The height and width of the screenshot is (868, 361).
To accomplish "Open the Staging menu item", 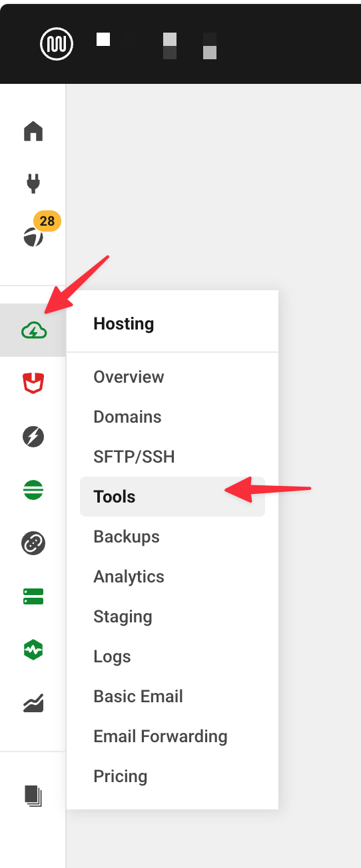I will pyautogui.click(x=123, y=616).
